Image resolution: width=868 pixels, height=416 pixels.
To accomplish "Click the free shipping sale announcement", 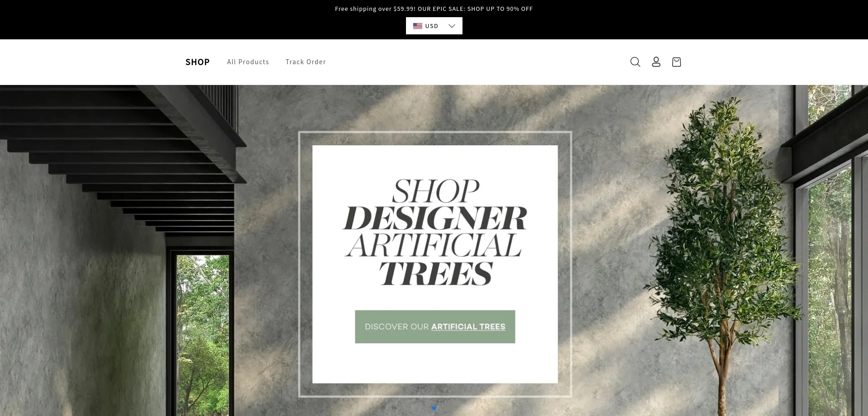I will coord(434,9).
